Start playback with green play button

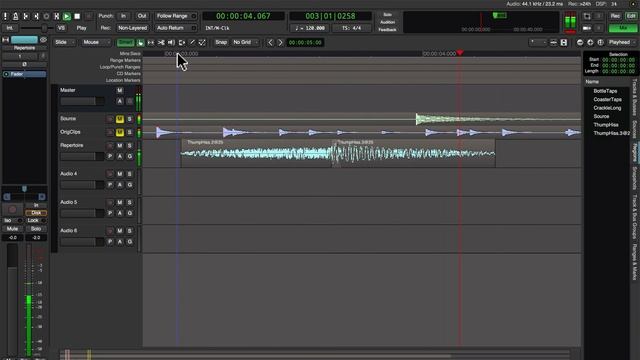[67, 16]
